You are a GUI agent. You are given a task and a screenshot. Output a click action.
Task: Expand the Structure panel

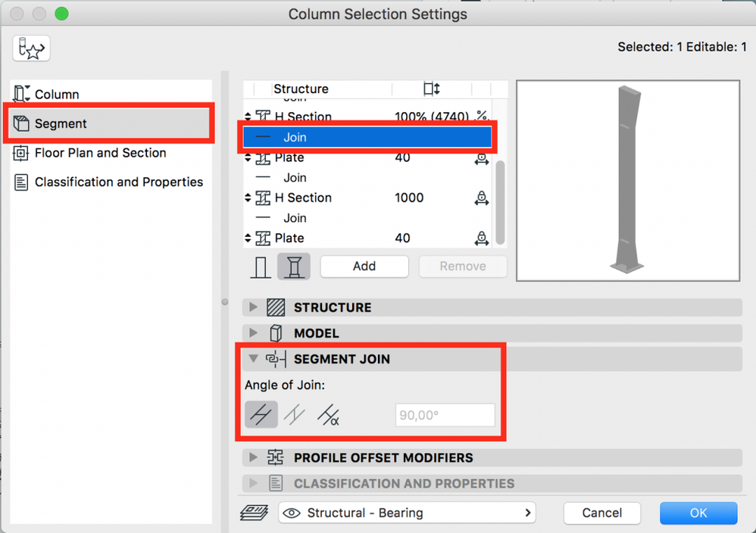click(254, 307)
